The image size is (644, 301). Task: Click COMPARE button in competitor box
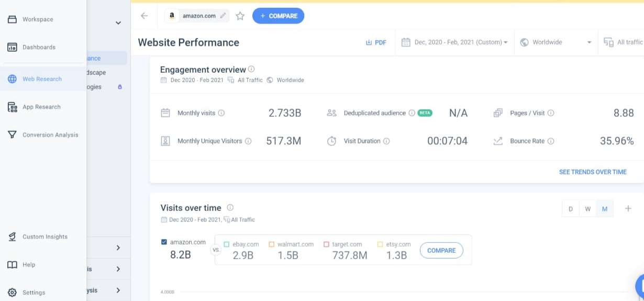click(441, 250)
